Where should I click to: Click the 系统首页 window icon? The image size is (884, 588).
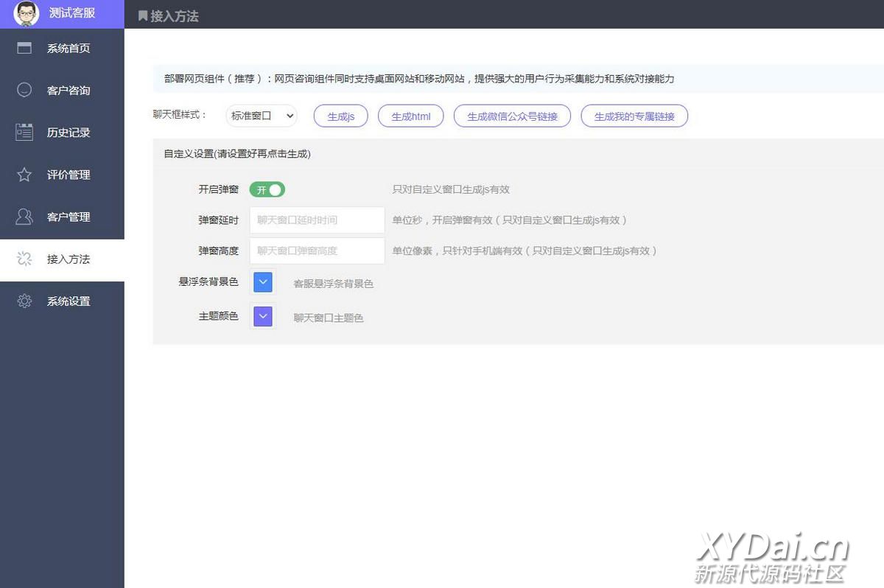[x=24, y=49]
